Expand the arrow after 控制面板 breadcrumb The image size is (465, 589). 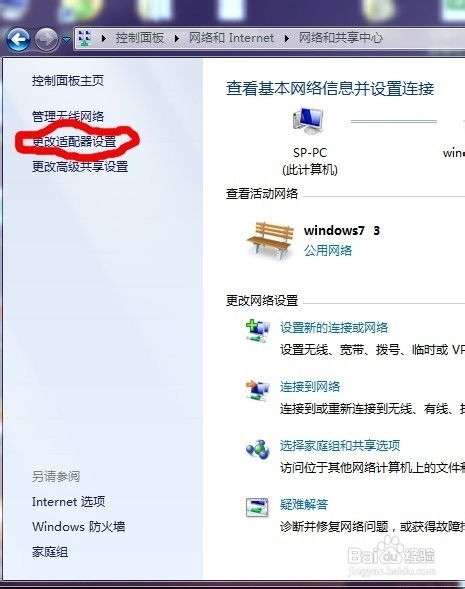point(177,38)
